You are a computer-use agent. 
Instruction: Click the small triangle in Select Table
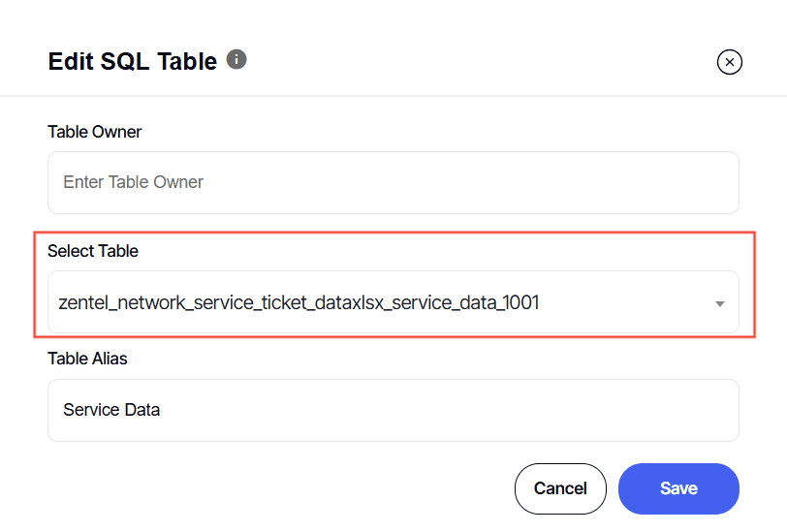click(719, 303)
